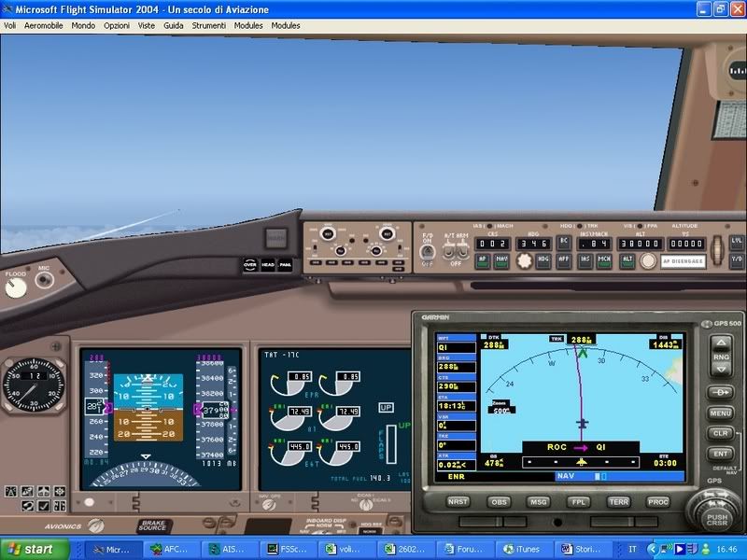Open the Strumenti menu

click(208, 26)
